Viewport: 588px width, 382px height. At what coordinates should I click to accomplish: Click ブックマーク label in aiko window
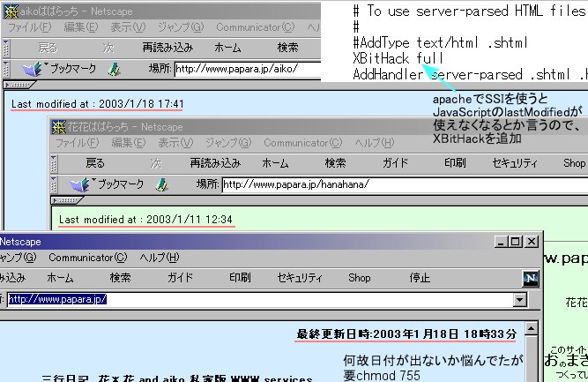point(73,69)
